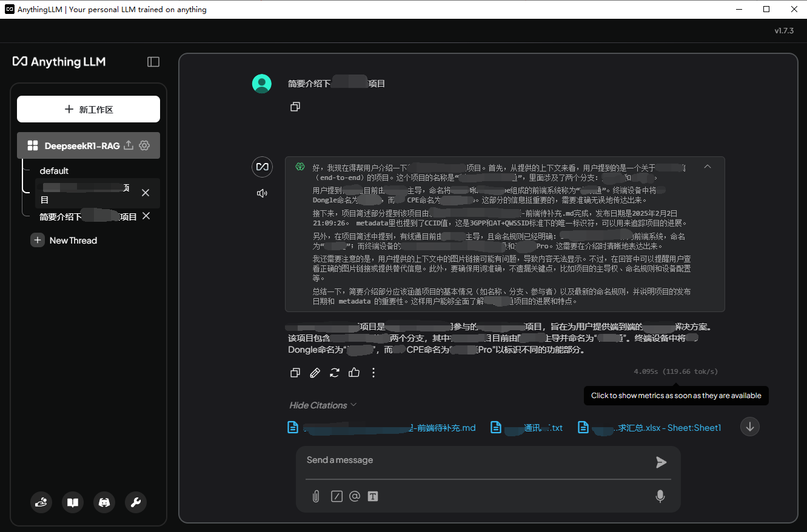Change text size with T icon
Viewport: 807px width, 532px height.
tap(373, 496)
